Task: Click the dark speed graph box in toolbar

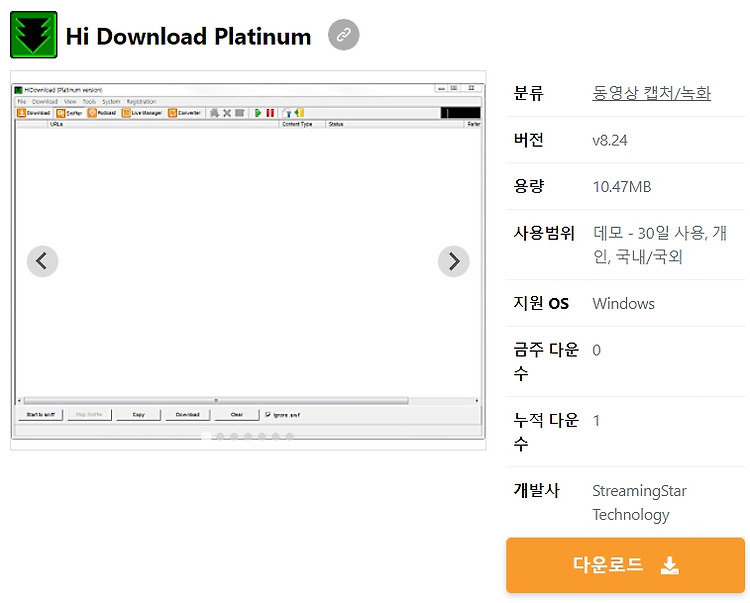Action: point(460,113)
